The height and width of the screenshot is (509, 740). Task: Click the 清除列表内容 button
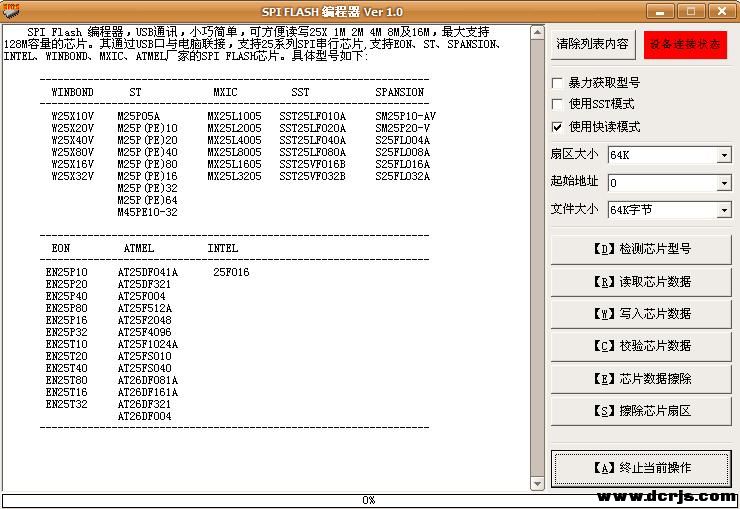pyautogui.click(x=592, y=44)
